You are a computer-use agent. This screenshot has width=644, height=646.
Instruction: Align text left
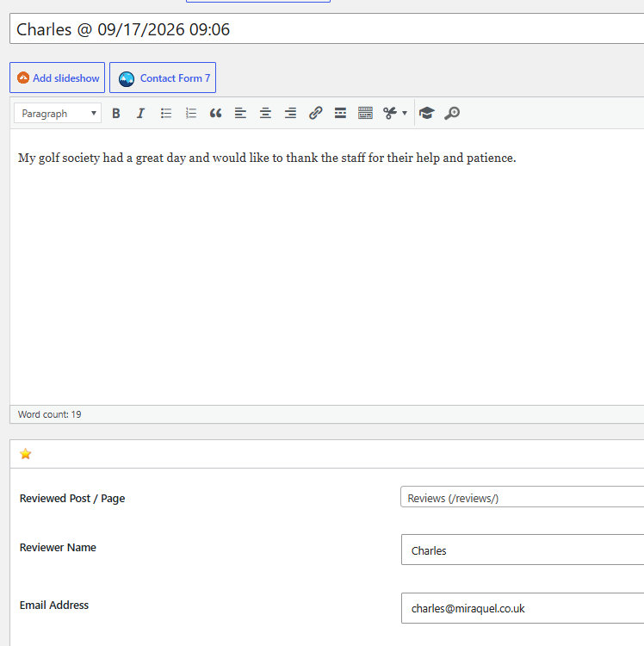(x=240, y=113)
